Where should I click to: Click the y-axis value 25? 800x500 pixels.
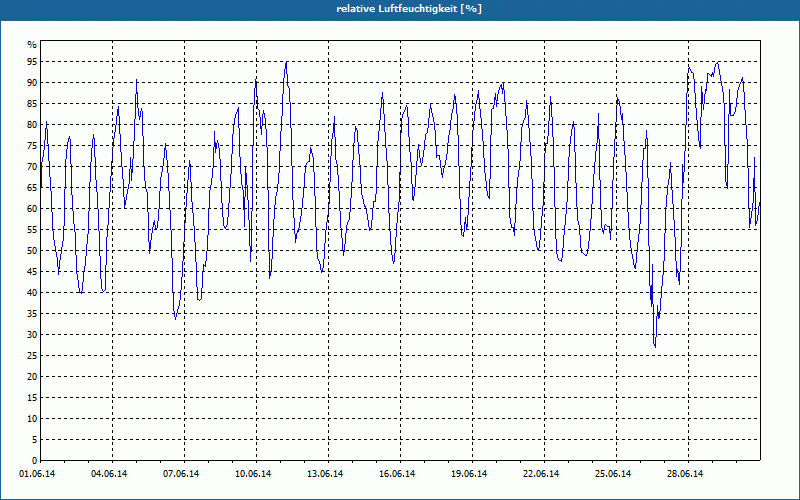32,356
